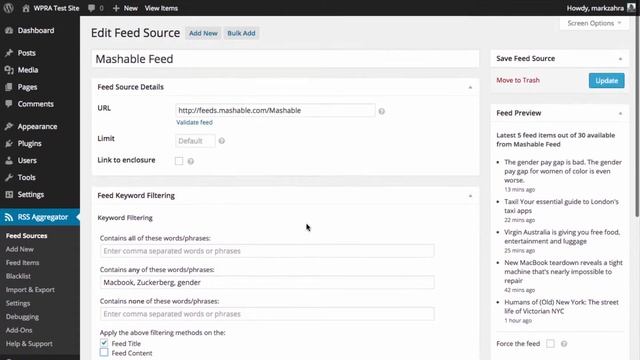Click the Users icon in sidebar
Screen dimensions: 640x360
coord(9,160)
